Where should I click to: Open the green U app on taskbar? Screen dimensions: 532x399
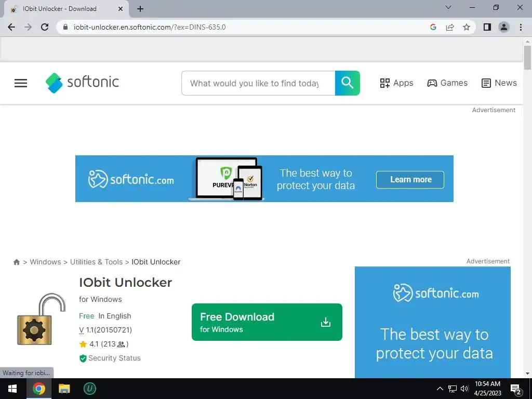click(89, 389)
